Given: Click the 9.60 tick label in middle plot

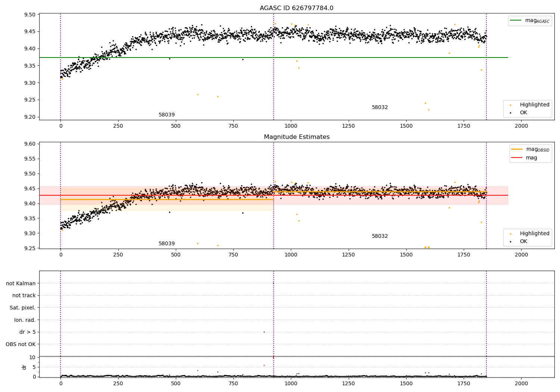Looking at the screenshot, I should pyautogui.click(x=30, y=144).
